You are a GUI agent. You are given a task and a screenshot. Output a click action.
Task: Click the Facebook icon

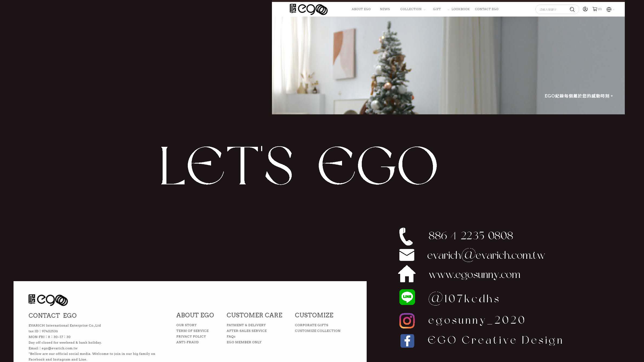coord(407,341)
